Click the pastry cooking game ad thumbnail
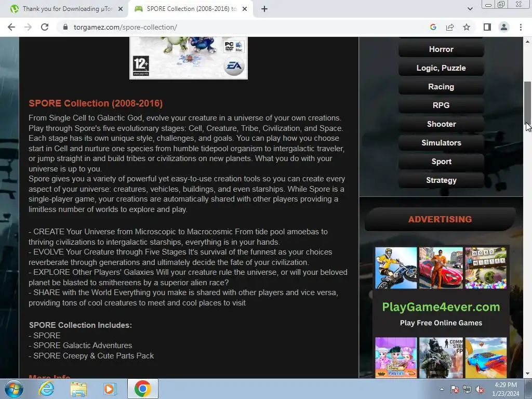The image size is (532, 399). 396,357
